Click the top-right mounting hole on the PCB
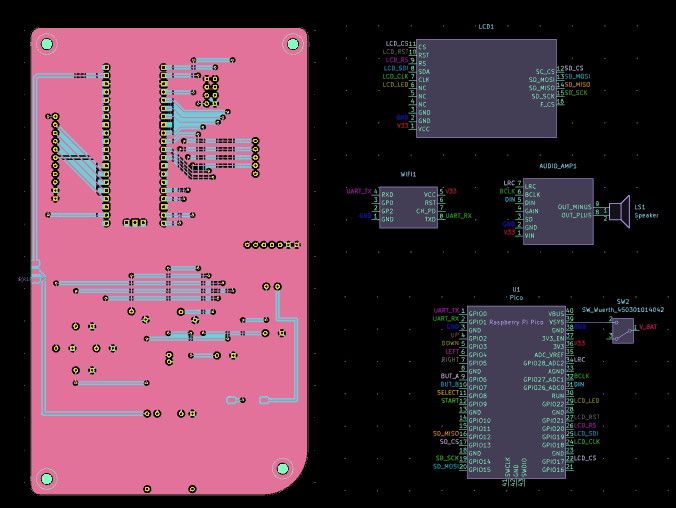 [x=293, y=44]
